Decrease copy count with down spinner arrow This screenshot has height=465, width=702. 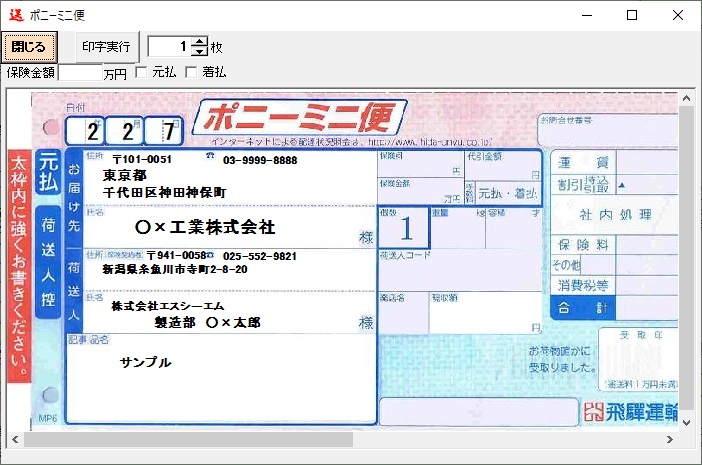pos(200,51)
